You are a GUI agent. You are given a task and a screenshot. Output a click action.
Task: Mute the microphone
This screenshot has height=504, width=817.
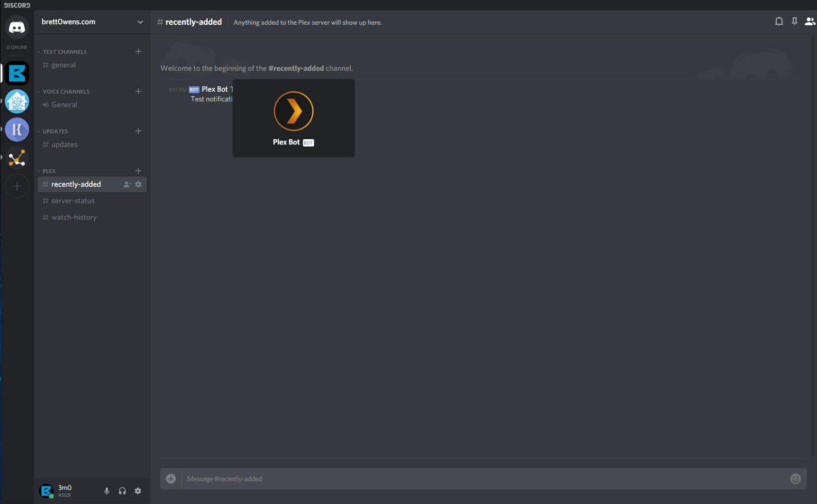[x=107, y=491]
